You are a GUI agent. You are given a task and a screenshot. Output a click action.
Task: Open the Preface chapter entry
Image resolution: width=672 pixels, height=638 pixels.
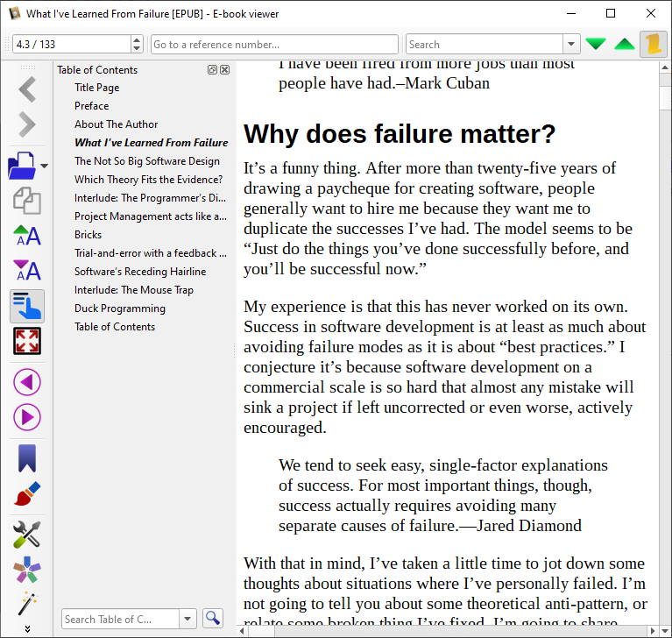pos(91,105)
